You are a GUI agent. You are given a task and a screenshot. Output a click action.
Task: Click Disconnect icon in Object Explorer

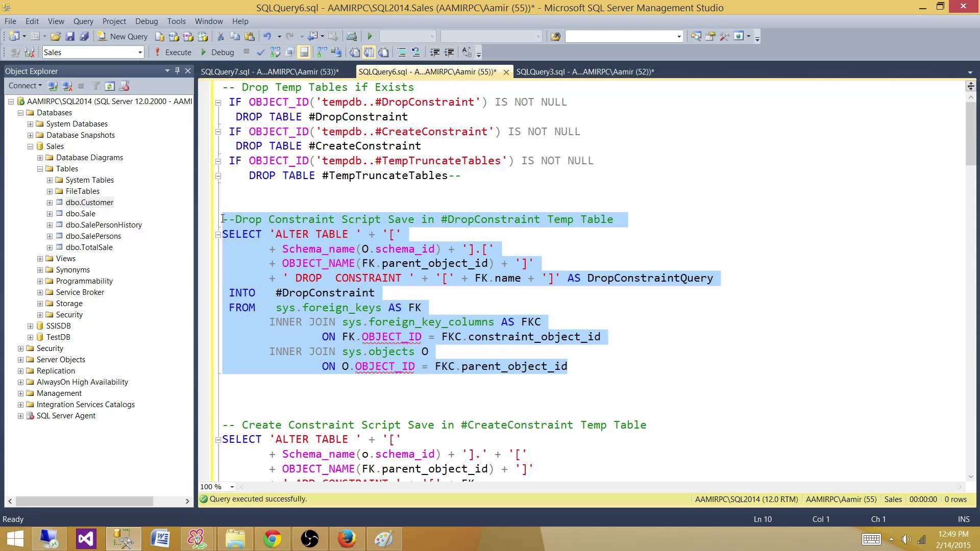click(x=67, y=86)
